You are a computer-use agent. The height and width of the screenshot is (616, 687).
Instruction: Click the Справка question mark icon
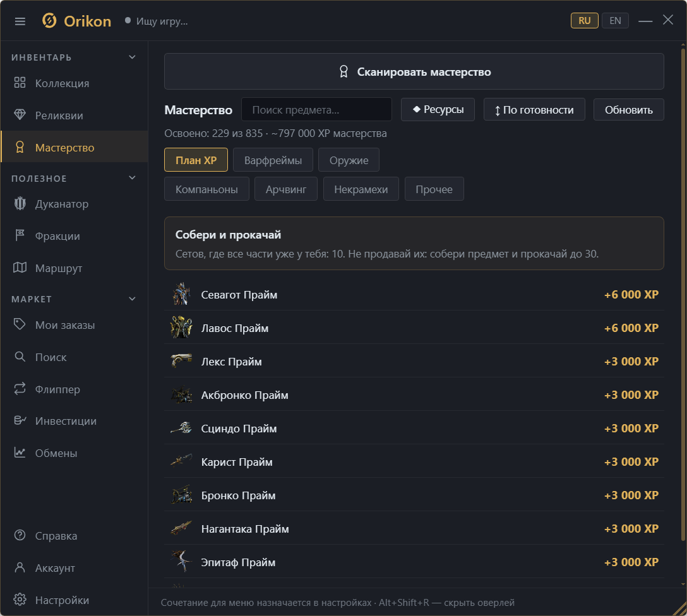coord(20,535)
